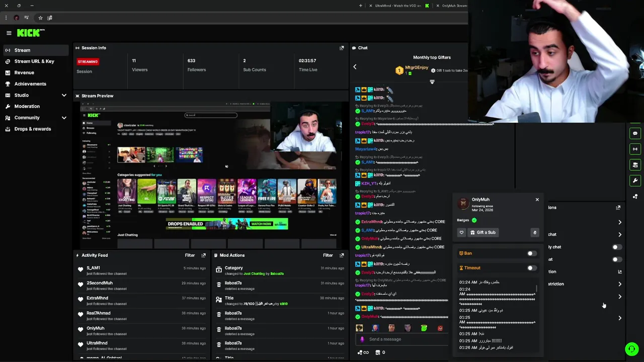This screenshot has height=362, width=644.
Task: Filter the Mod Actions list
Action: pyautogui.click(x=328, y=255)
